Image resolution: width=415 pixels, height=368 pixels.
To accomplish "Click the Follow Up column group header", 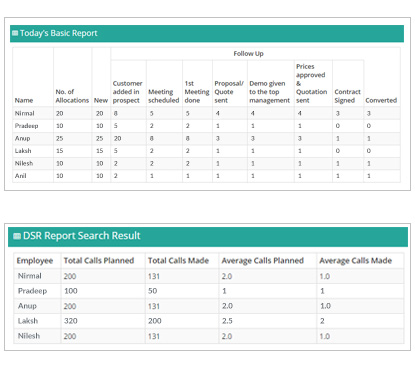I will point(248,54).
